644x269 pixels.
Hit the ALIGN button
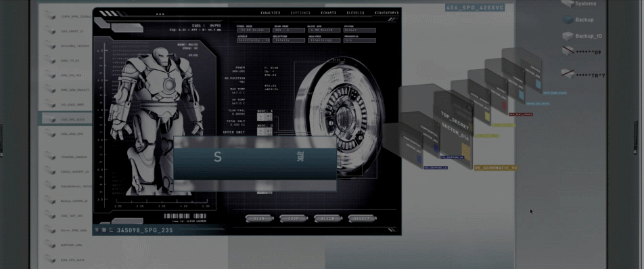327,218
